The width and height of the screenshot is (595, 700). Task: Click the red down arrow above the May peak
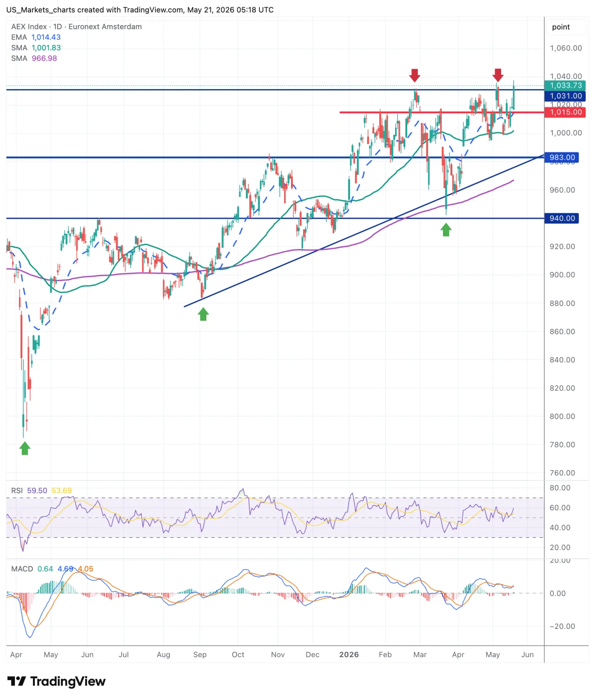498,75
